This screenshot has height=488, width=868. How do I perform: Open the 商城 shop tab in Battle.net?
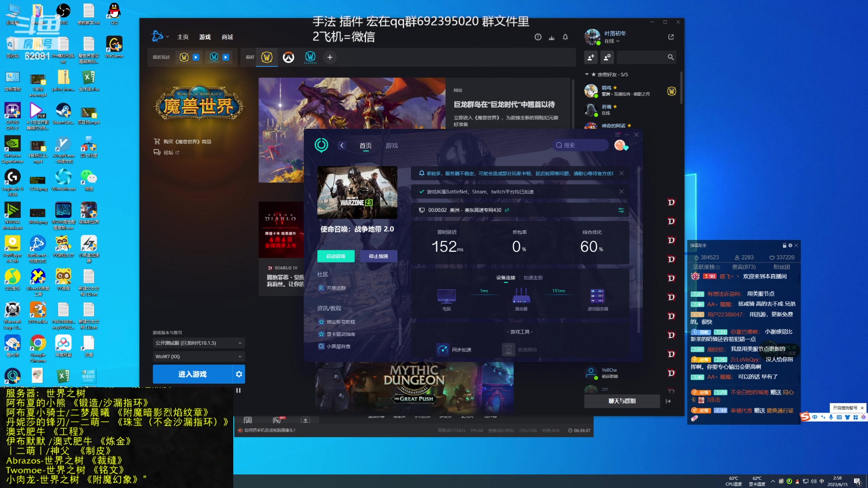point(227,37)
